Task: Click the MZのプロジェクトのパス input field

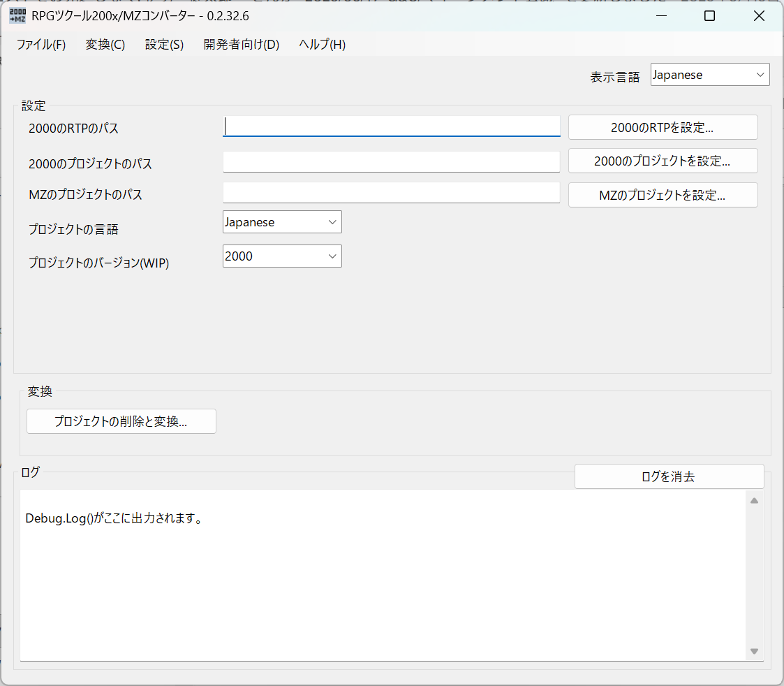Action: click(x=391, y=193)
